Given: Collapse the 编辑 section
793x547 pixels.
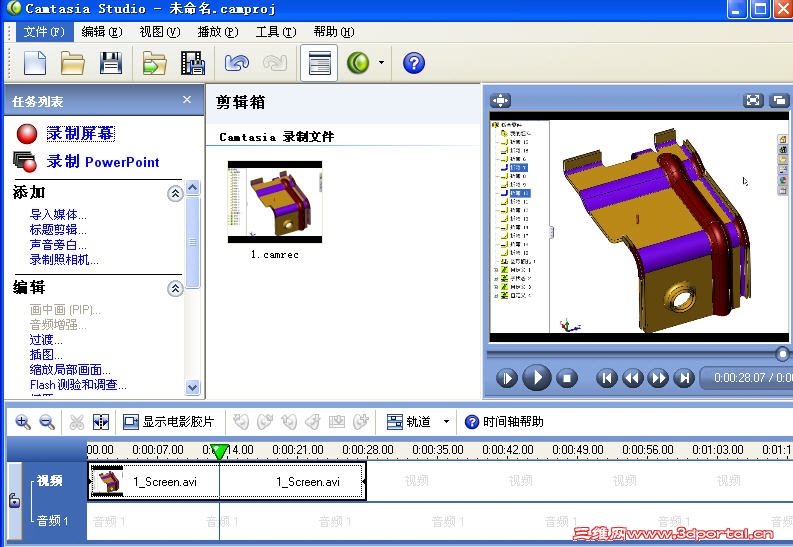Looking at the screenshot, I should (x=175, y=289).
